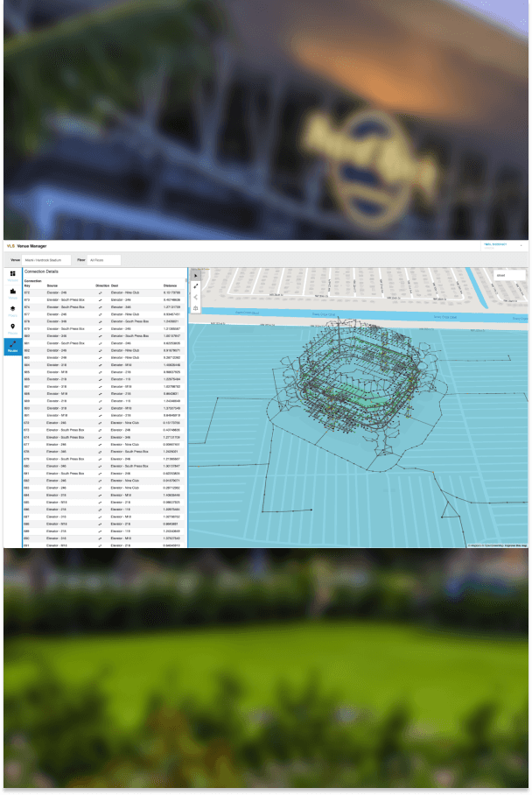Sort by the Connection Key column header
The image size is (532, 795).
pos(32,283)
